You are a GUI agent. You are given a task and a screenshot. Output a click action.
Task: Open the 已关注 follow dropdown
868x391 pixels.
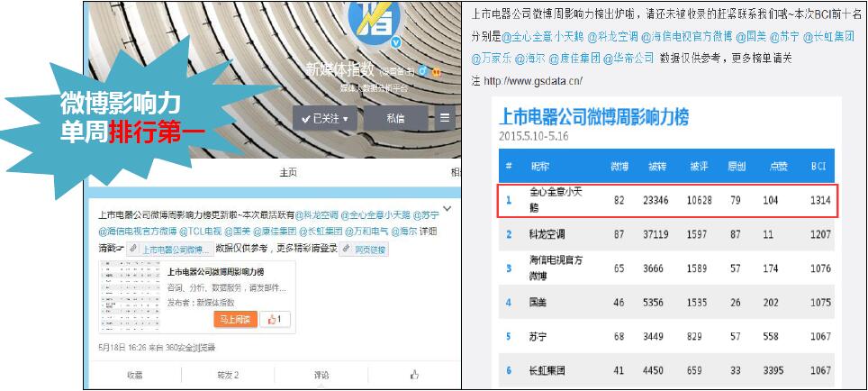pos(325,118)
